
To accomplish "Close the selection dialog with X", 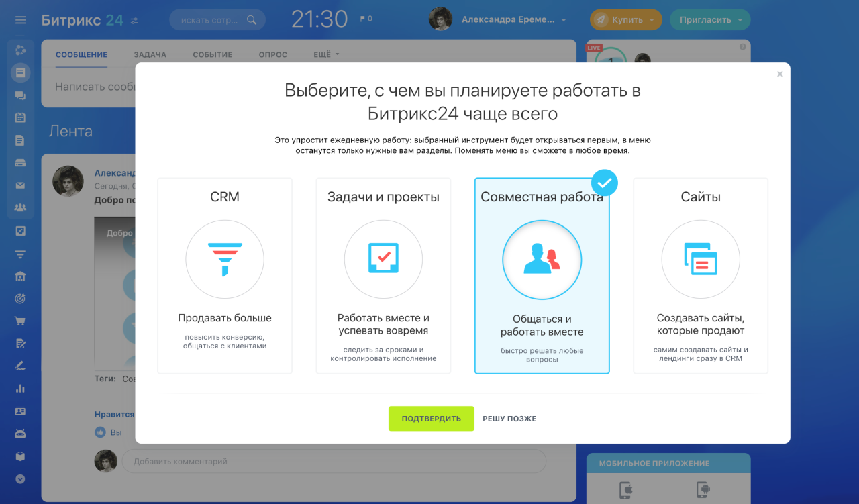I will click(780, 74).
